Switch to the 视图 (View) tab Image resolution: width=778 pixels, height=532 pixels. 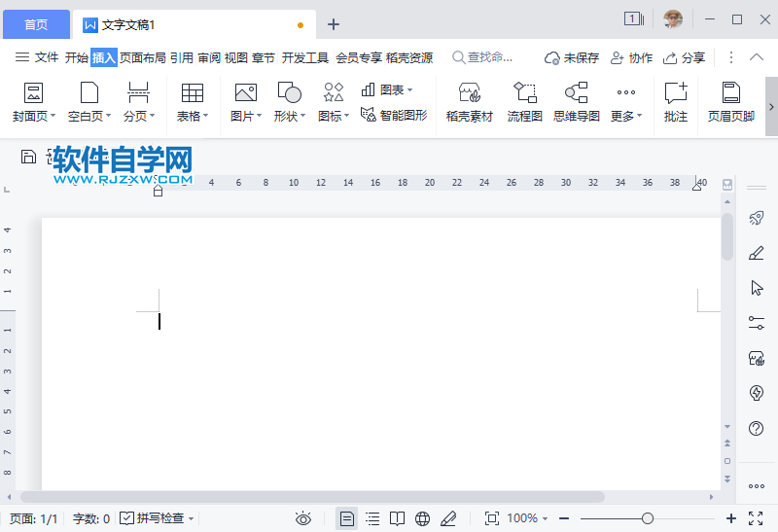pyautogui.click(x=236, y=57)
